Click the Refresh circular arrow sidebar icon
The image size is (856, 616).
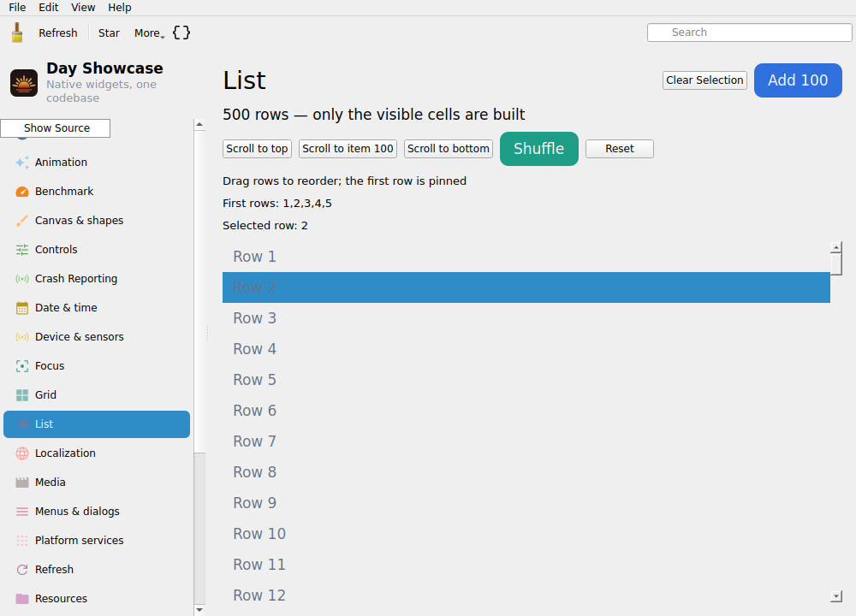pyautogui.click(x=22, y=570)
